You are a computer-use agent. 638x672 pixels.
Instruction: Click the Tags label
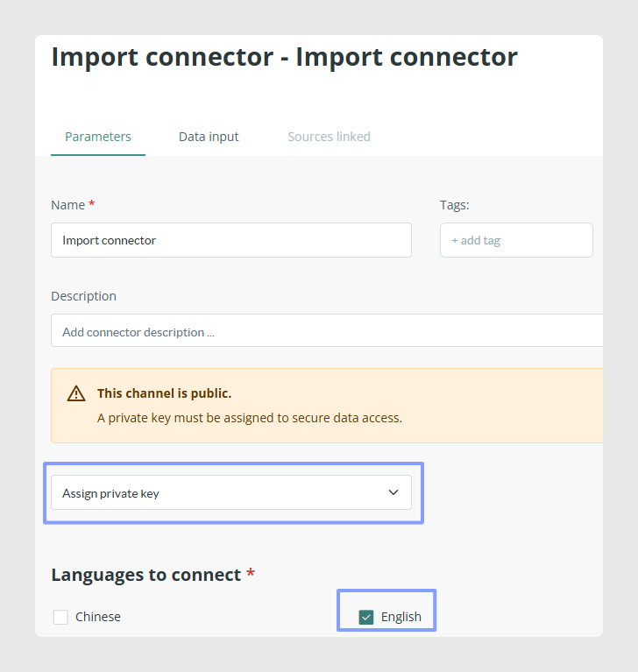(455, 205)
